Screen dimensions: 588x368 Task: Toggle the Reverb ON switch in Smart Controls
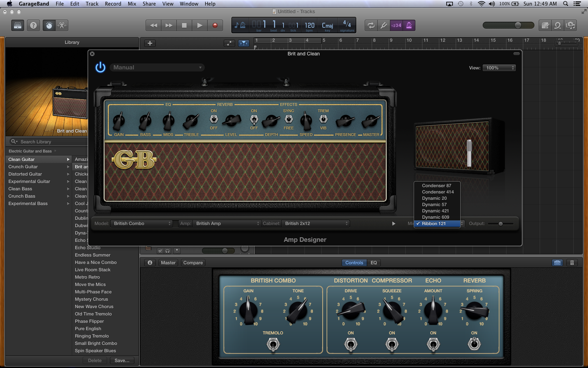pos(474,343)
